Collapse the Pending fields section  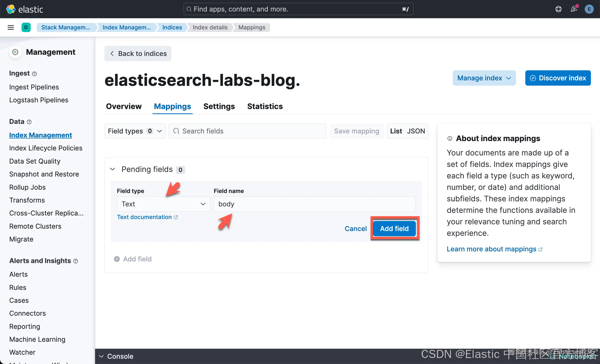[x=113, y=169]
